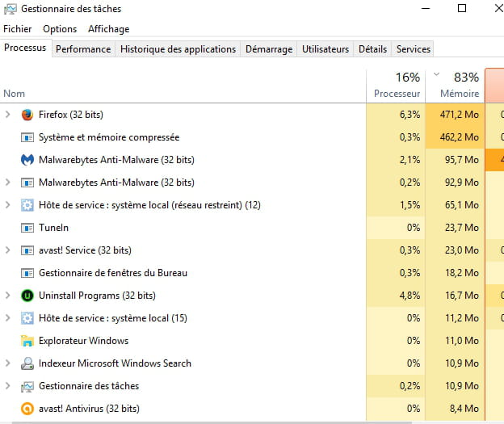Screen dimensions: 504x424
Task: Click the 462,2 Mo memory value
Action: [x=460, y=137]
